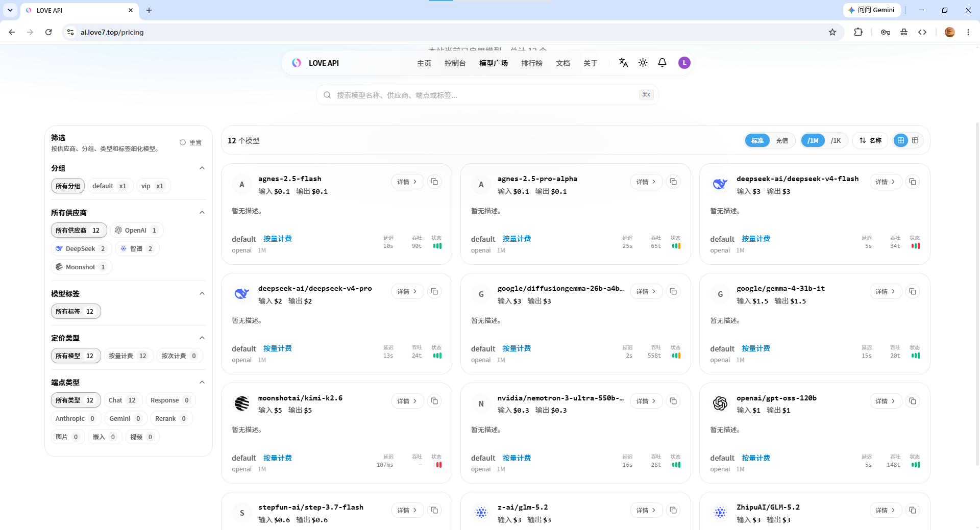Open the Chrome three-dot menu
Screen dimensions: 980x530
[x=968, y=32]
